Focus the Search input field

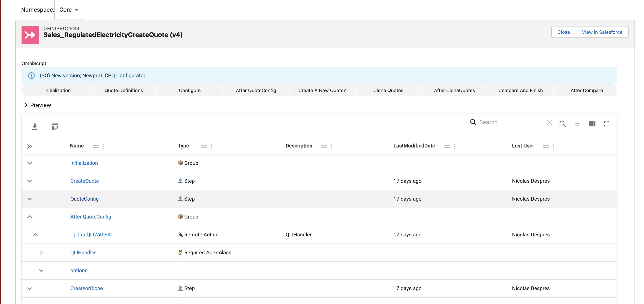coord(511,122)
